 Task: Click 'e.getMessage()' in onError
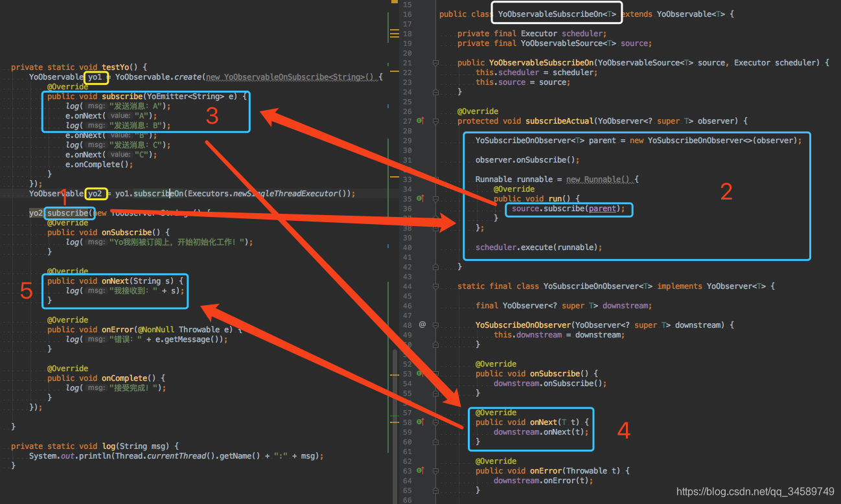coord(190,339)
